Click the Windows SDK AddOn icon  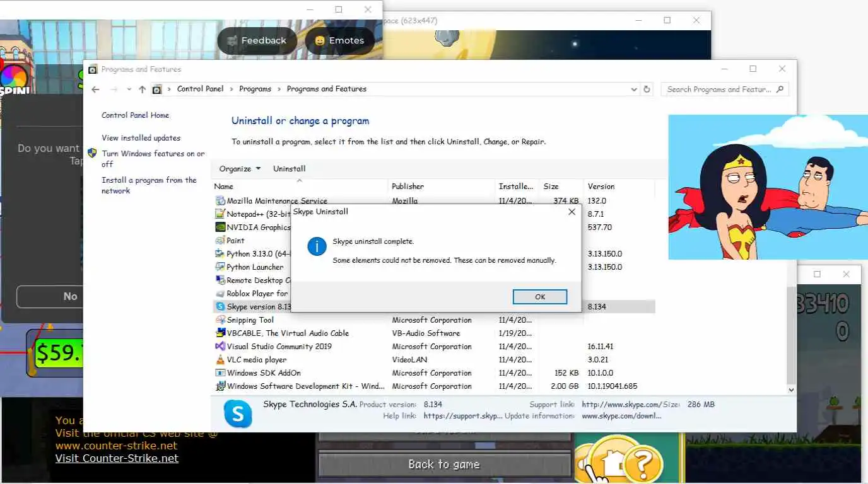pyautogui.click(x=220, y=373)
